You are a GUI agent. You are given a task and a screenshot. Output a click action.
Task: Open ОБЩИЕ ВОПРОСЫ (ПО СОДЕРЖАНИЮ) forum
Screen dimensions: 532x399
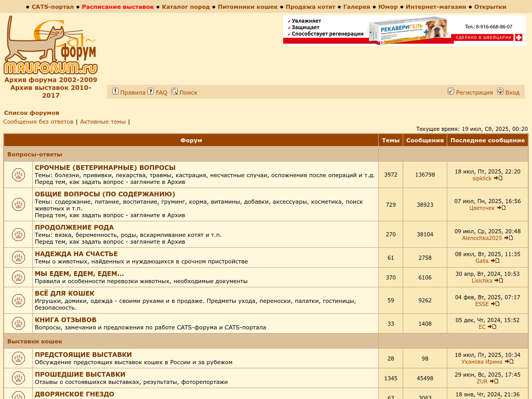[x=105, y=194]
